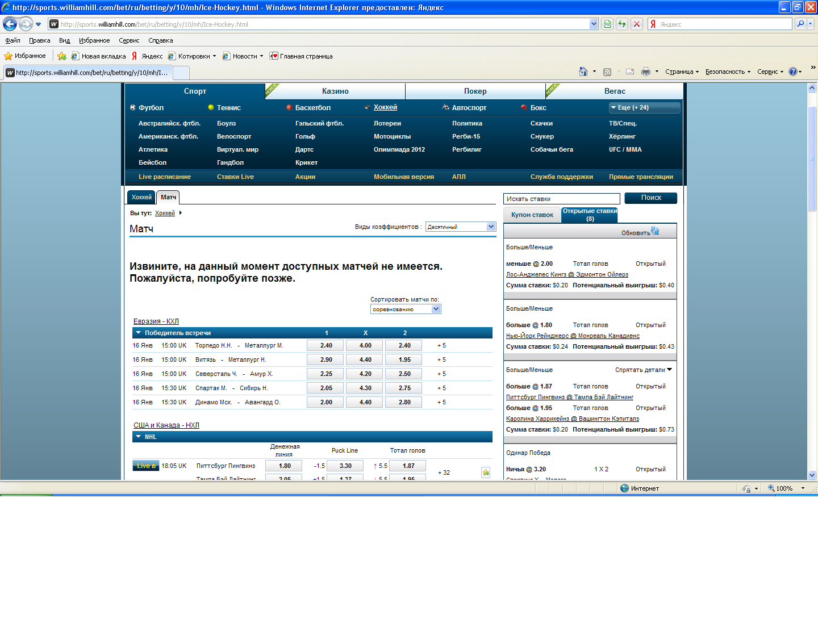This screenshot has width=818, height=644.
Task: Click +5 more markets for Спартак М. match
Action: coord(441,388)
